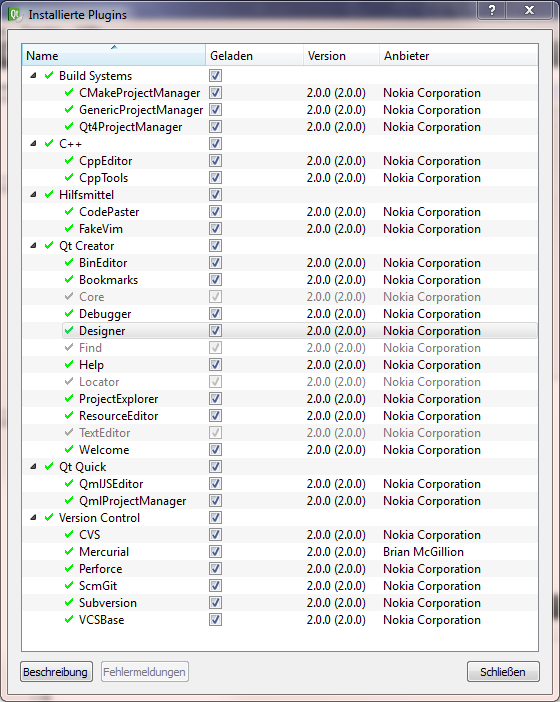Click the Version column header
Screen dimensions: 560x702
point(341,55)
